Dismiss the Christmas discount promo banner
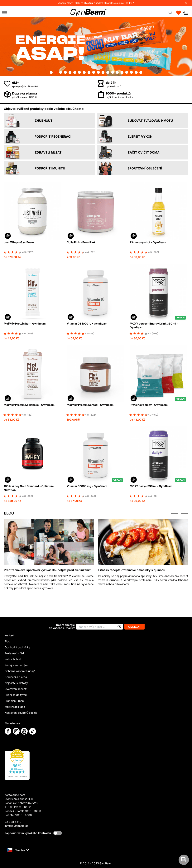Screen dimensions: 192x868 point(186,3)
